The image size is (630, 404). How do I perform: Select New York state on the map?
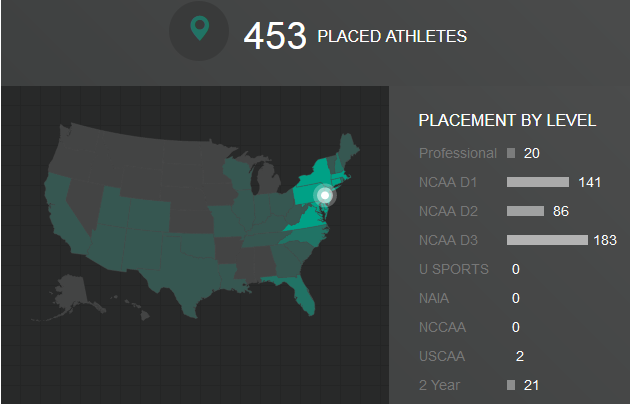[315, 183]
